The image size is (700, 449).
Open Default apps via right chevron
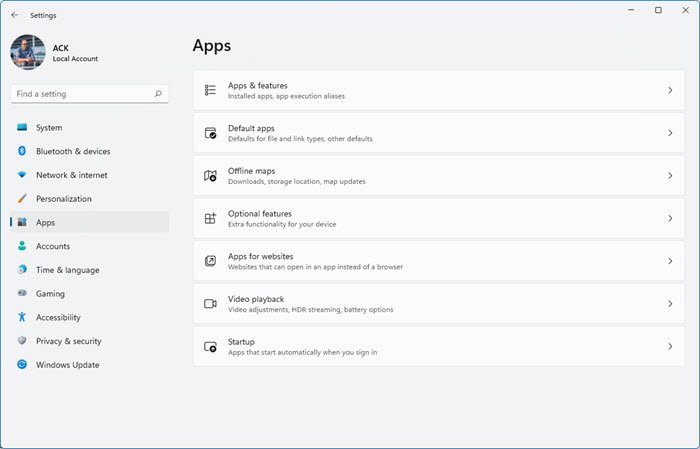670,133
